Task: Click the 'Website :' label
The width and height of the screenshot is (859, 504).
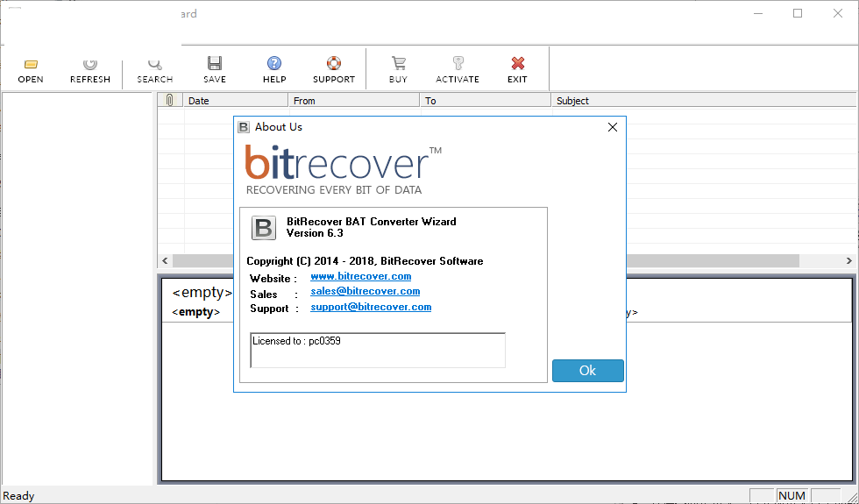Action: click(x=273, y=279)
